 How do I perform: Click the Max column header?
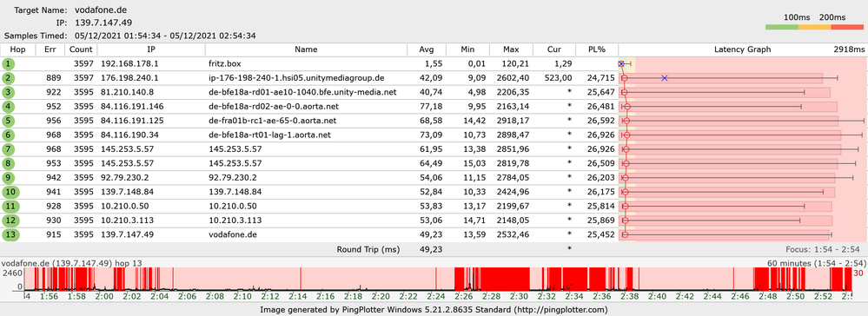coord(512,49)
